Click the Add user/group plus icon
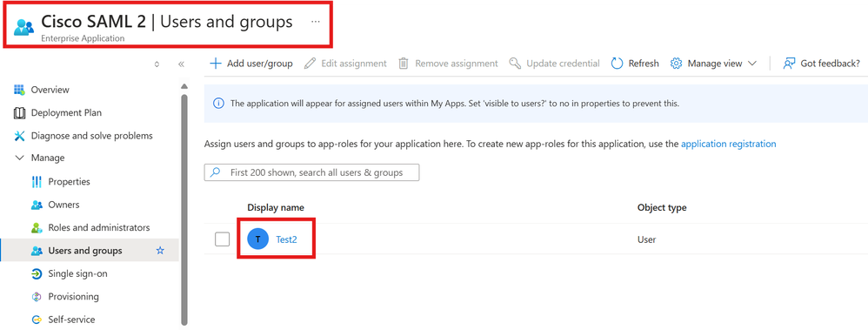 [x=216, y=64]
